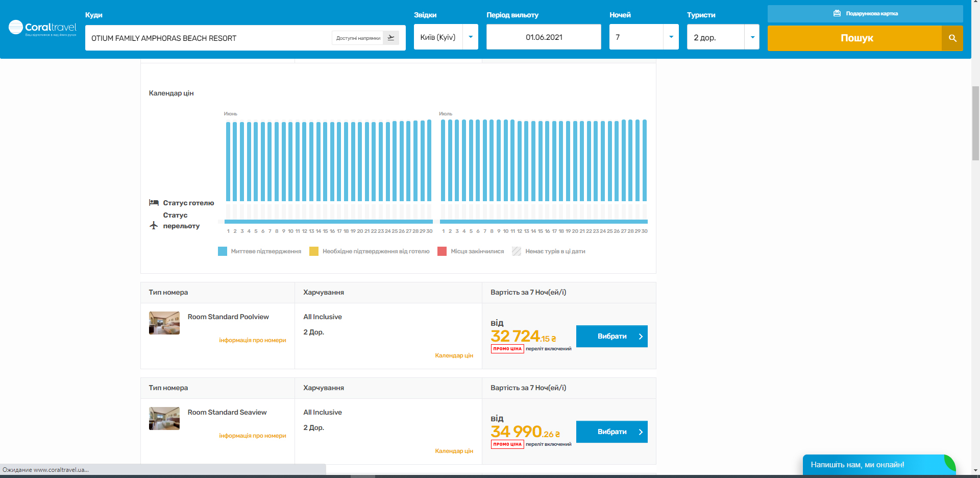This screenshot has height=478, width=980.
Task: Click ПРОМО ЦІНА badge under Seaview price
Action: click(x=507, y=444)
